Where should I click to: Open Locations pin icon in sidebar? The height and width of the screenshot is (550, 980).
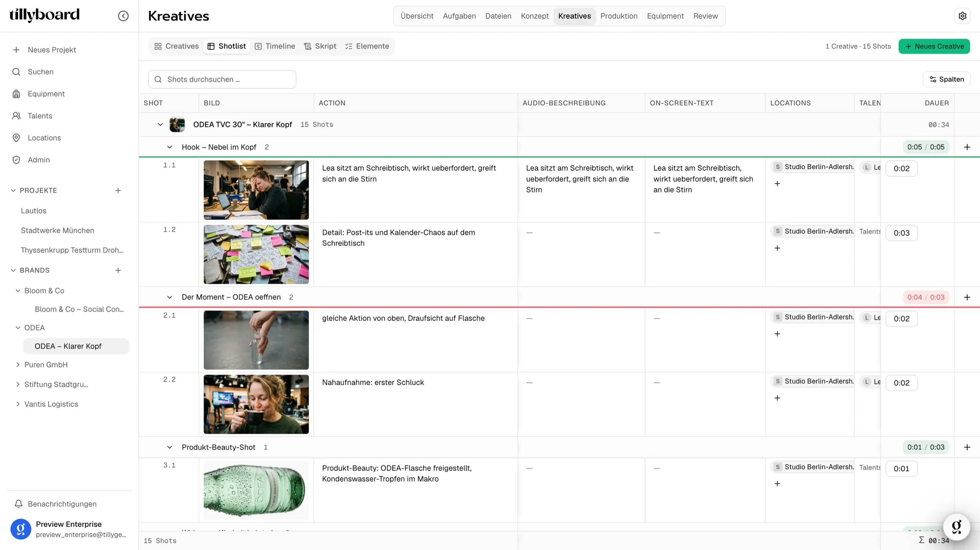pos(16,138)
